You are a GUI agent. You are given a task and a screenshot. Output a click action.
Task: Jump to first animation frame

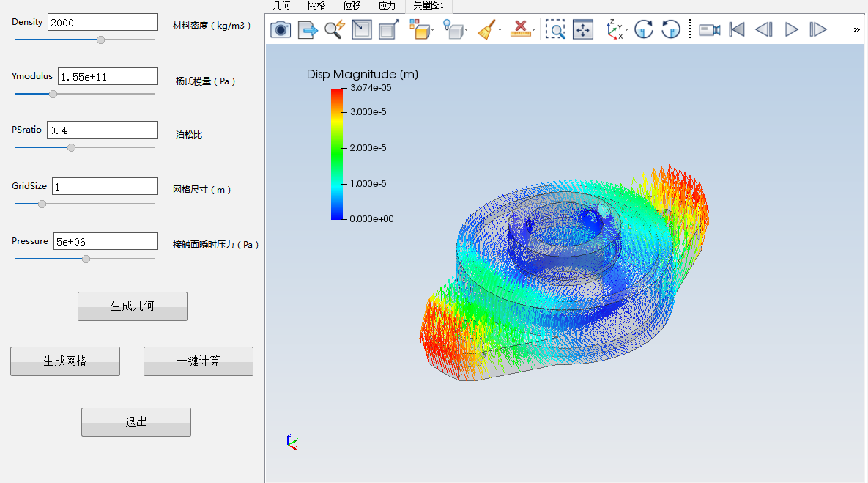tap(737, 30)
